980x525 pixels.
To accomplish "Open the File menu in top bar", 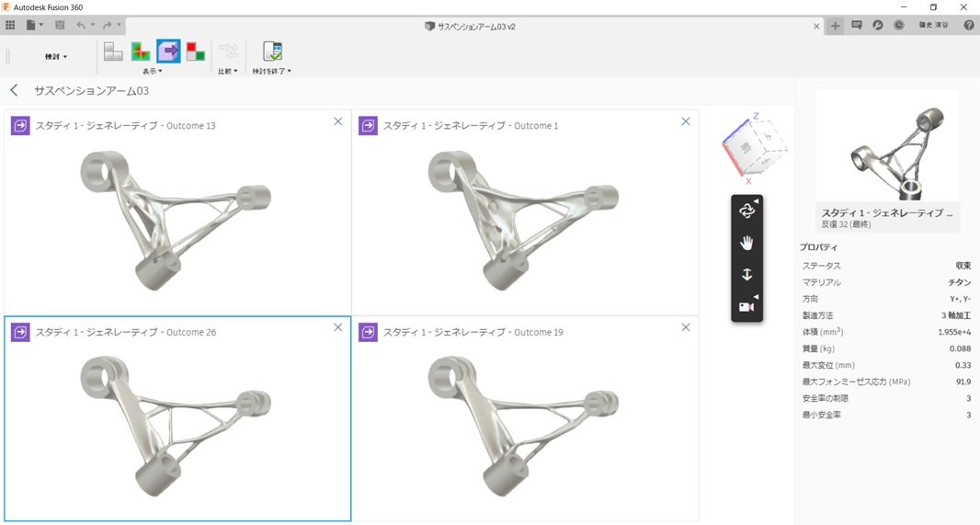I will (x=34, y=25).
